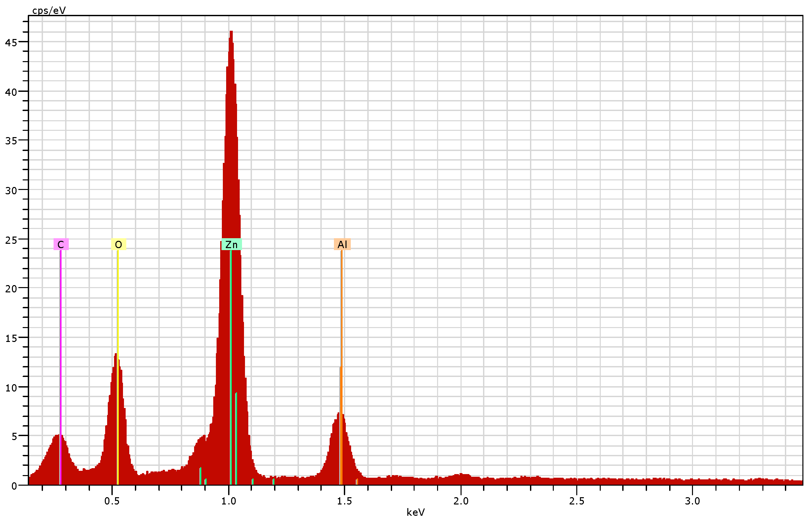Screen dimensions: 812x521
Task: Click the yellow O element label
Action: (118, 244)
